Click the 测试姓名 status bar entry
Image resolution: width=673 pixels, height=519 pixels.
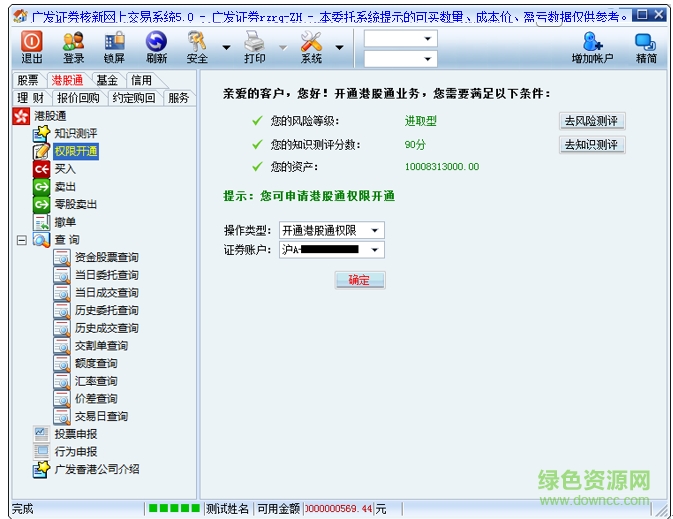(227, 509)
